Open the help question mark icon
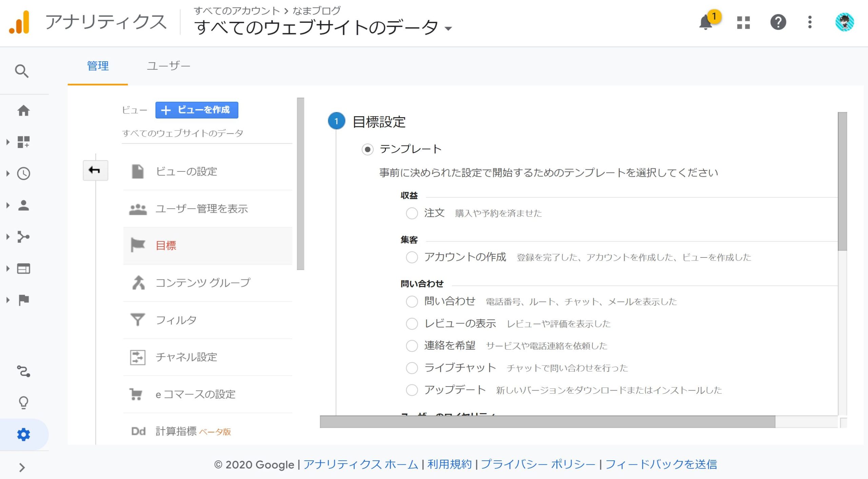 pyautogui.click(x=778, y=22)
